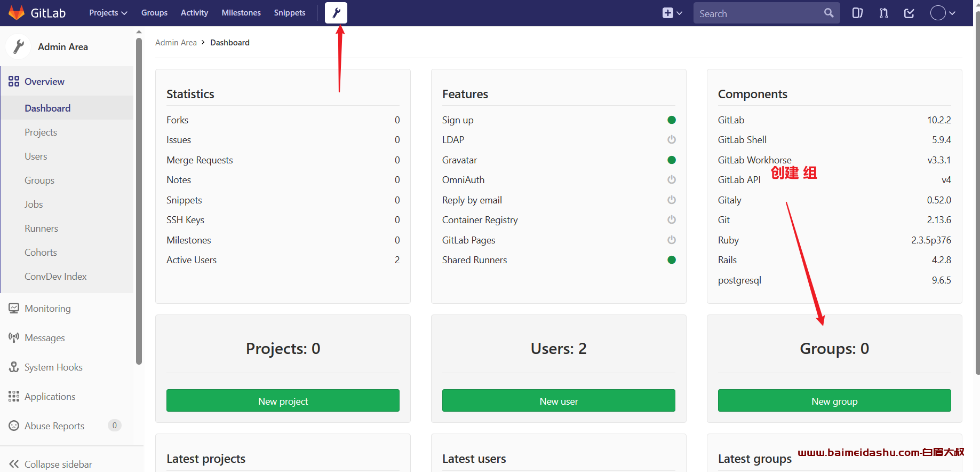Viewport: 980px width, 472px height.
Task: Click the System Hooks anchor icon
Action: [14, 367]
